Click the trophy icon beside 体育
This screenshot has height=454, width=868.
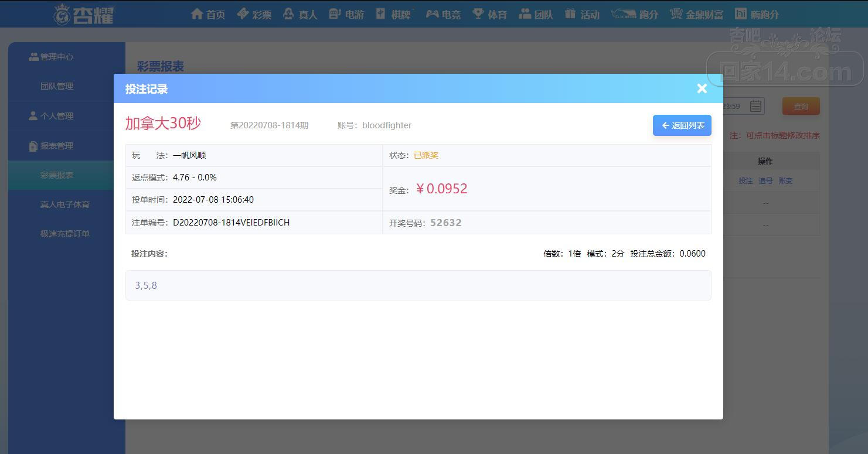478,13
